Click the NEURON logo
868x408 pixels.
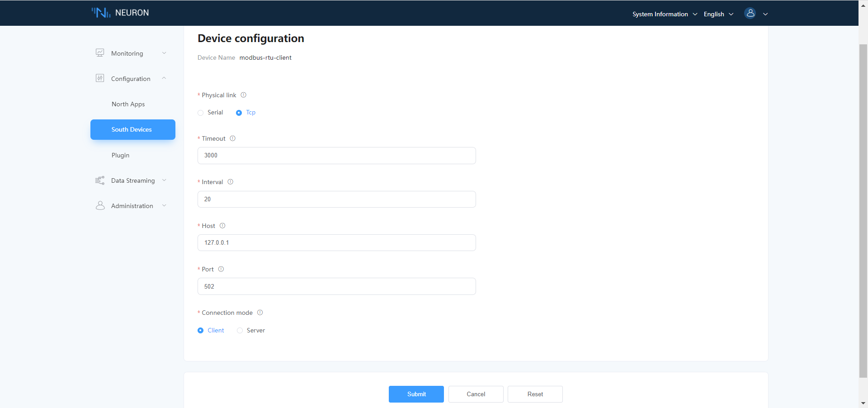tap(120, 12)
